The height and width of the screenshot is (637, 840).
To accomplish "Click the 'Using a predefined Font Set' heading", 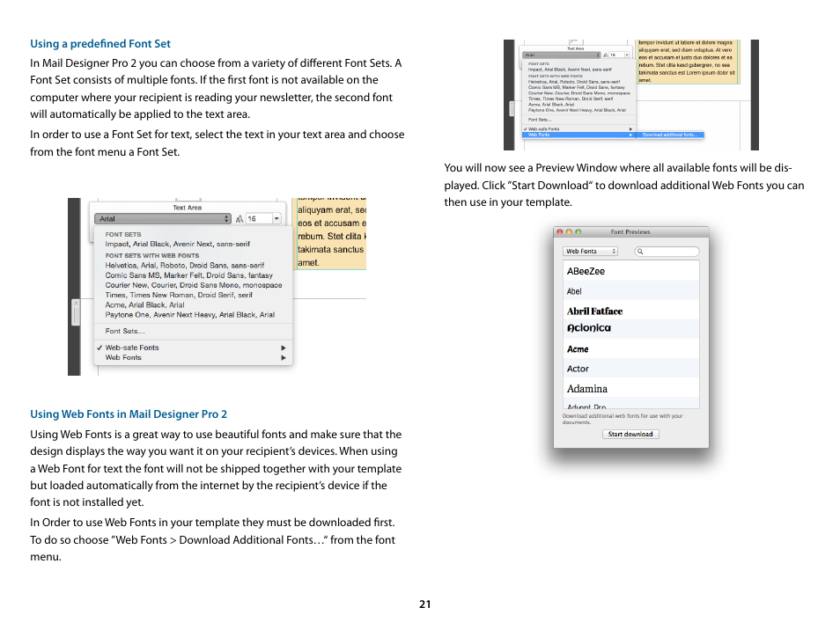I will tap(100, 44).
